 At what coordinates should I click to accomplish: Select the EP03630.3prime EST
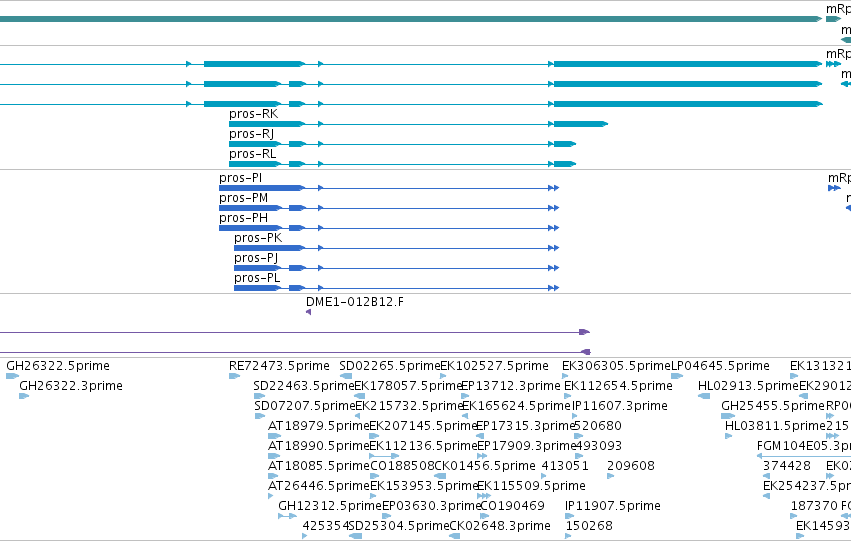[432, 506]
